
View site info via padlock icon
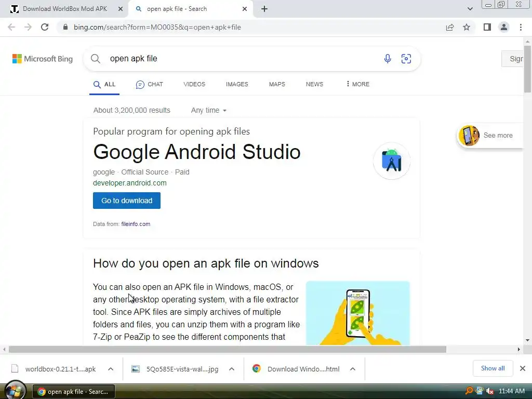click(65, 27)
